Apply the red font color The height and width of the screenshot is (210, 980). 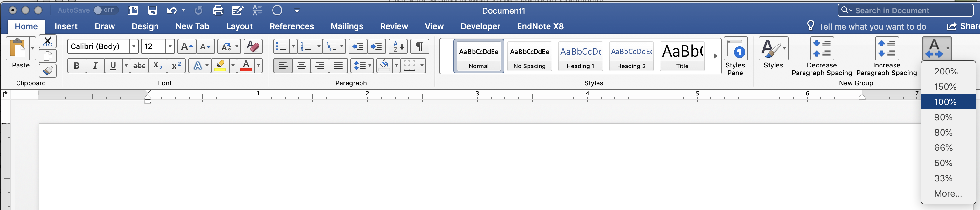(x=246, y=66)
